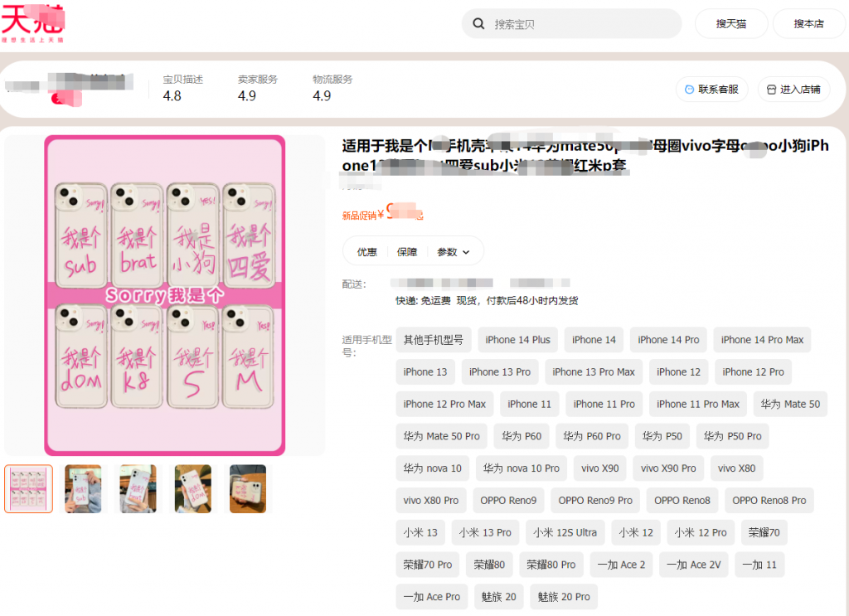Screen dimensions: 849x616
Task: Select 华为 P50 model
Action: (662, 436)
